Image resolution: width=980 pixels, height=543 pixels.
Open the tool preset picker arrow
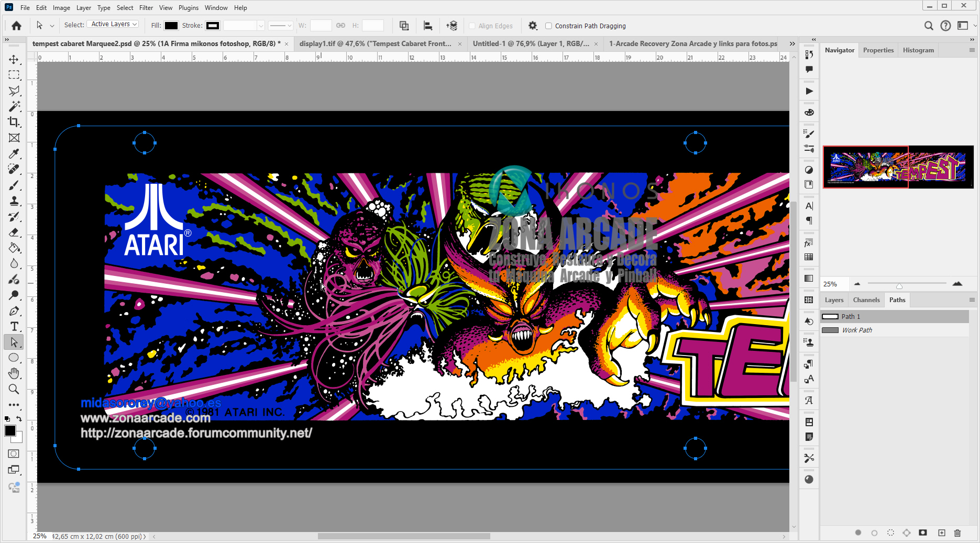[x=52, y=26]
